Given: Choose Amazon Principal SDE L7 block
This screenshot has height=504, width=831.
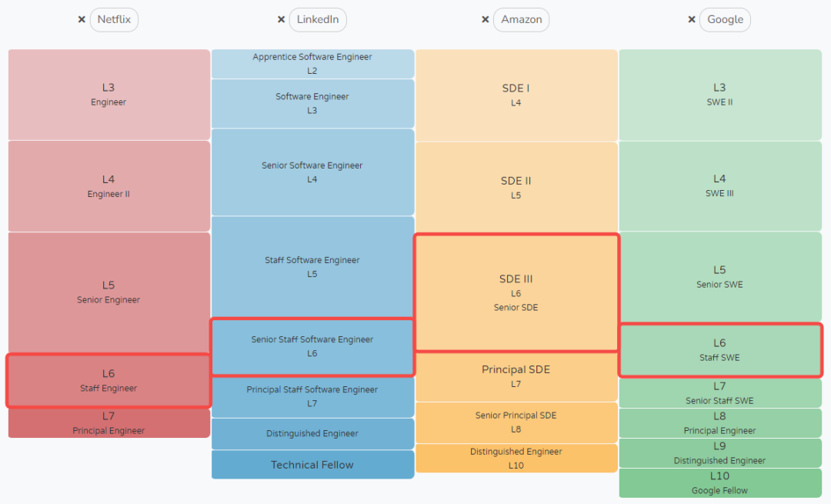Looking at the screenshot, I should (x=517, y=377).
